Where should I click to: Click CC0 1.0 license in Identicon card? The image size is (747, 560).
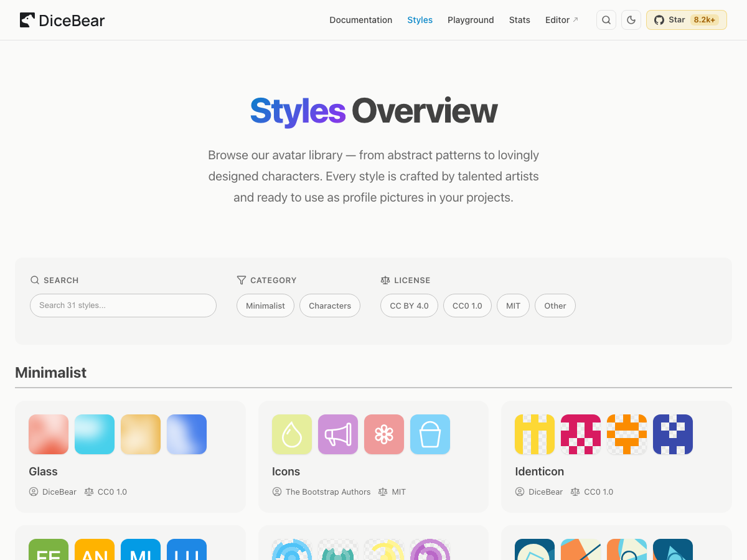pyautogui.click(x=598, y=492)
